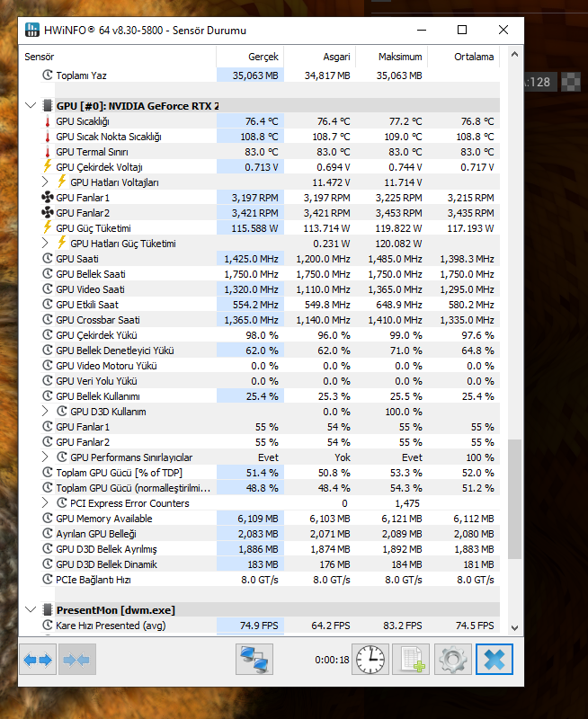Select the GPU Etkili Saat row label
The image size is (588, 719).
(87, 305)
